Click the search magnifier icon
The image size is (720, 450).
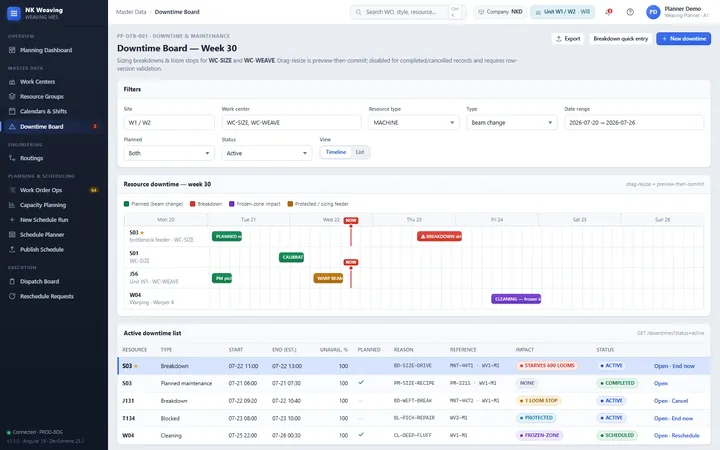359,12
